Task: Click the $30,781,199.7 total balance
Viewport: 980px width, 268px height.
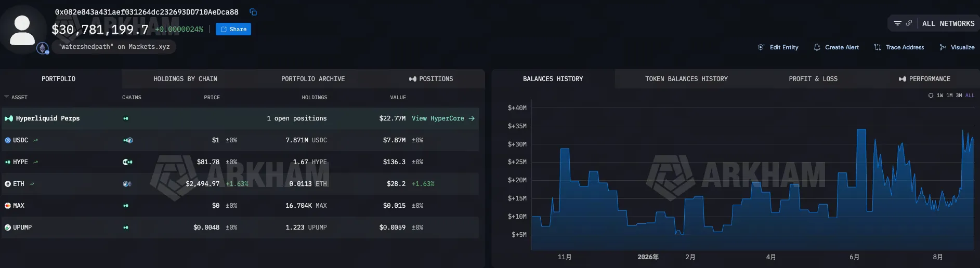Action: 100,30
